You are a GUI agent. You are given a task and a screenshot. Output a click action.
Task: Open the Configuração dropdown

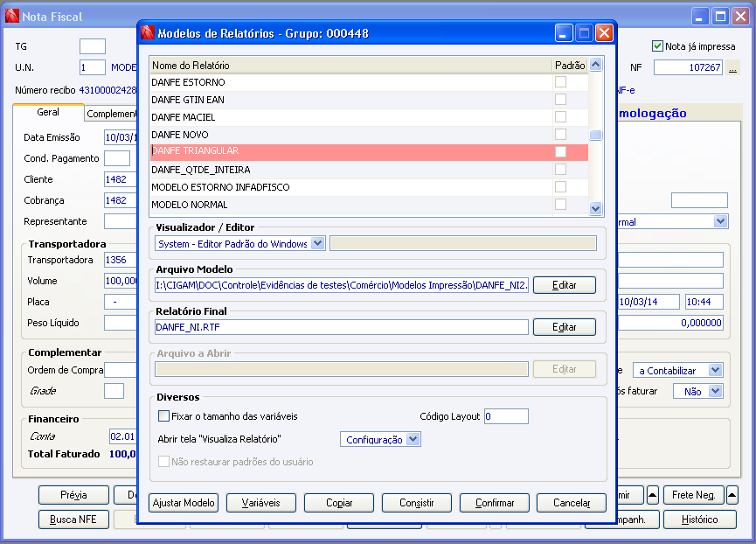(413, 439)
